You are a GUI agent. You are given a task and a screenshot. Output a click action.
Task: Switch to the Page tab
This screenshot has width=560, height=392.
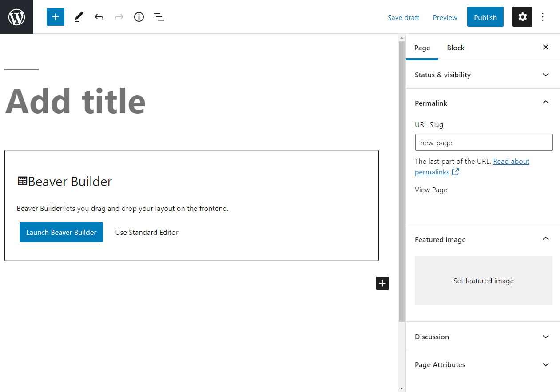422,48
